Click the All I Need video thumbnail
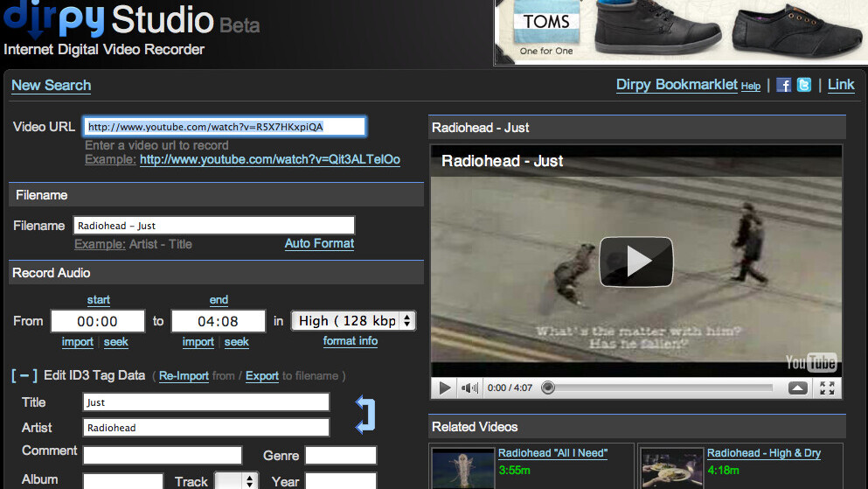Viewport: 868px width, 489px height. point(462,470)
